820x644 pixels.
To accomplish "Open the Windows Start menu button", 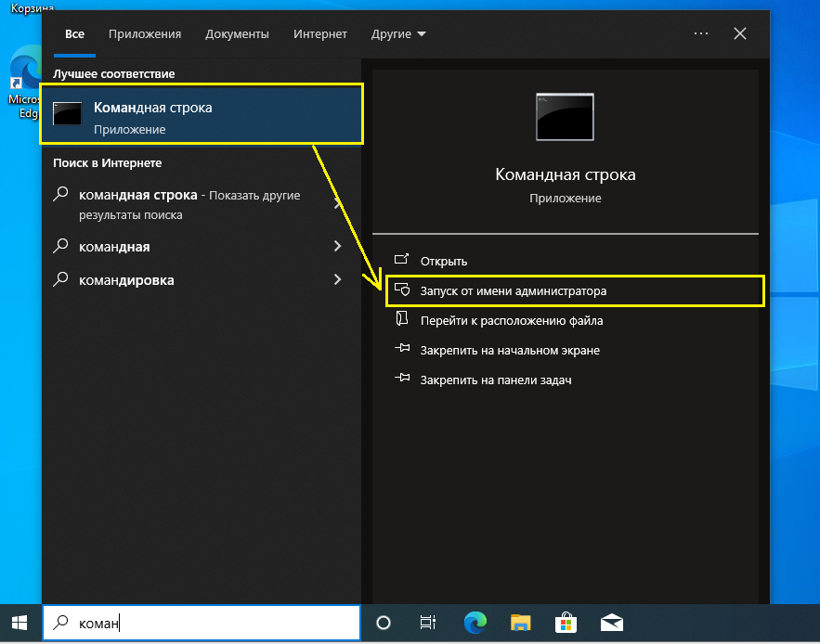I will [x=20, y=623].
